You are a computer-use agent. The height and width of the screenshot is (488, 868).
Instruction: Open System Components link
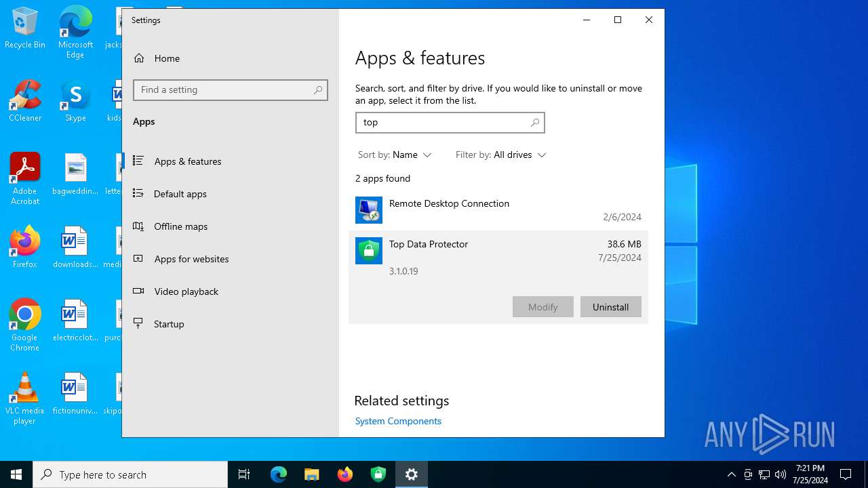[398, 421]
